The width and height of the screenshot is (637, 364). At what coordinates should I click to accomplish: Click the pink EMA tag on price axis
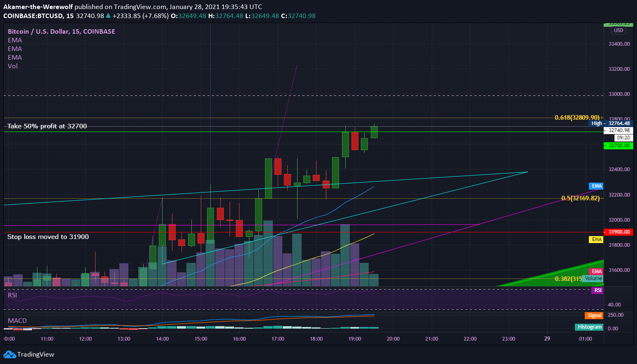596,271
